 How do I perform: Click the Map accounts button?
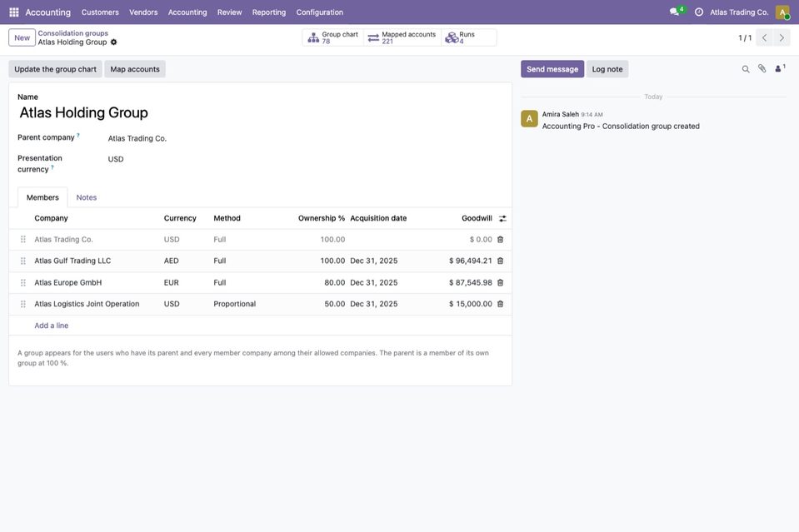pos(135,69)
